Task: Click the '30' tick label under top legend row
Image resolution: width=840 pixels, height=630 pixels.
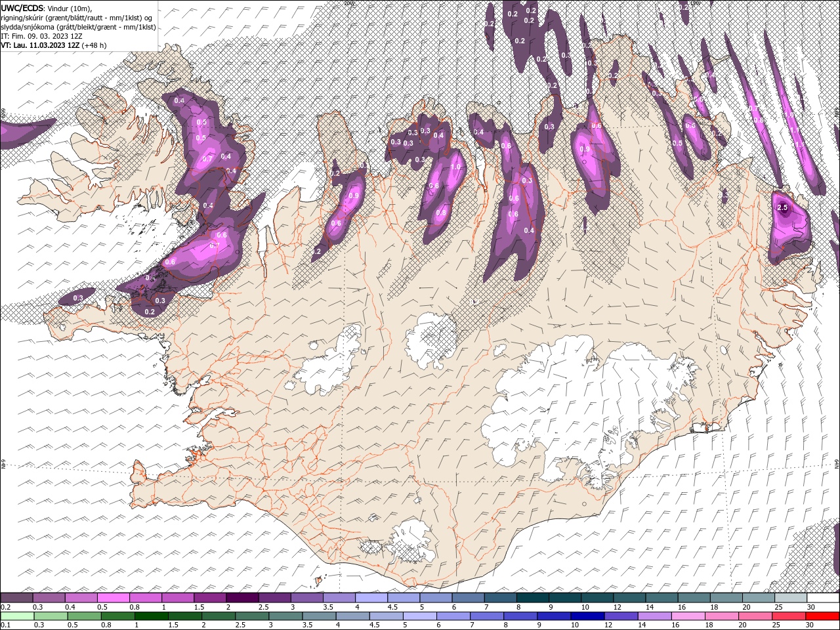Action: click(x=810, y=607)
